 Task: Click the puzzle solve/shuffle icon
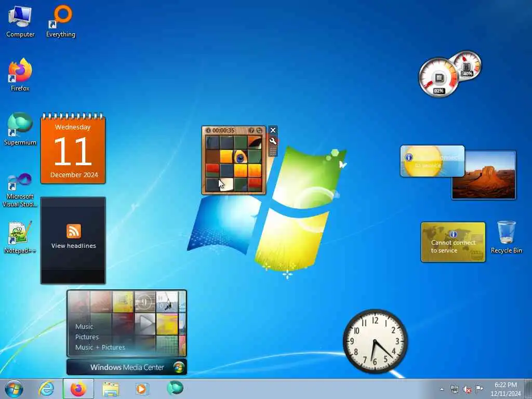259,130
